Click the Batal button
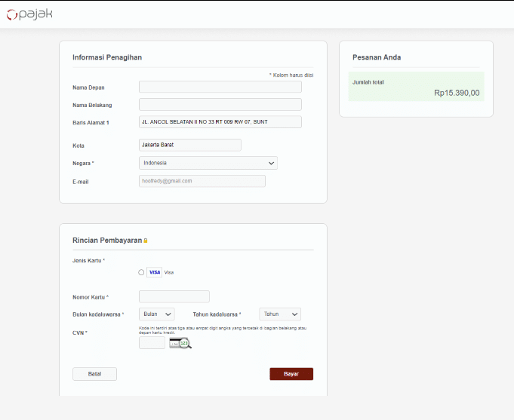The width and height of the screenshot is (514, 420). [x=95, y=374]
